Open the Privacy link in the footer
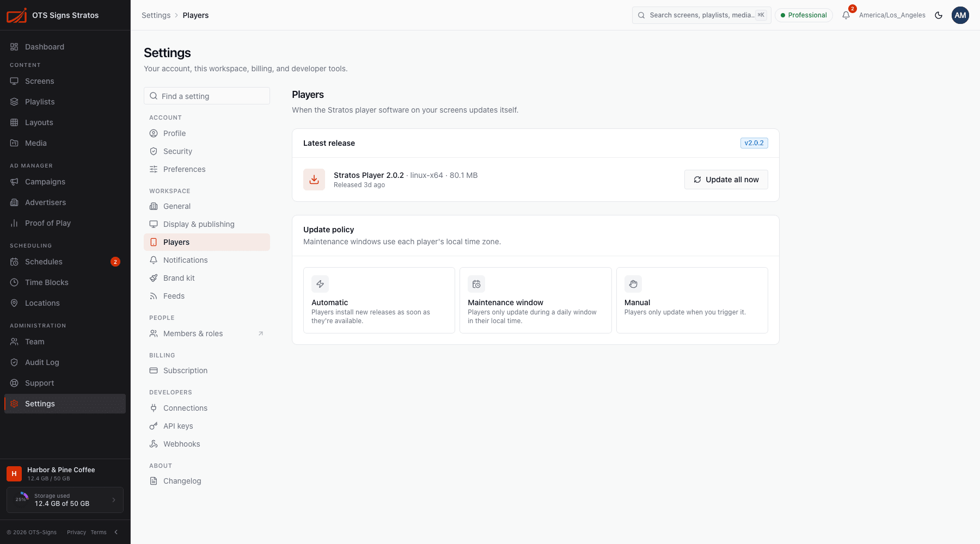The width and height of the screenshot is (980, 544). click(x=76, y=532)
